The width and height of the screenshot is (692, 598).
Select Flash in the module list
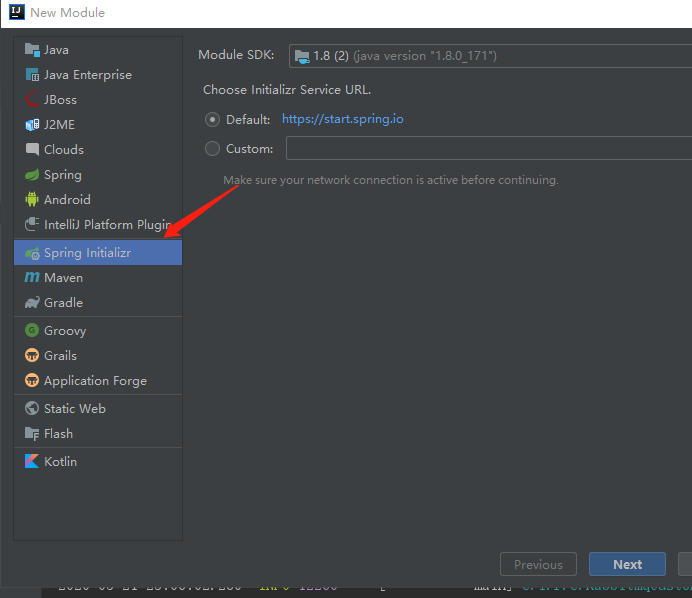point(98,433)
